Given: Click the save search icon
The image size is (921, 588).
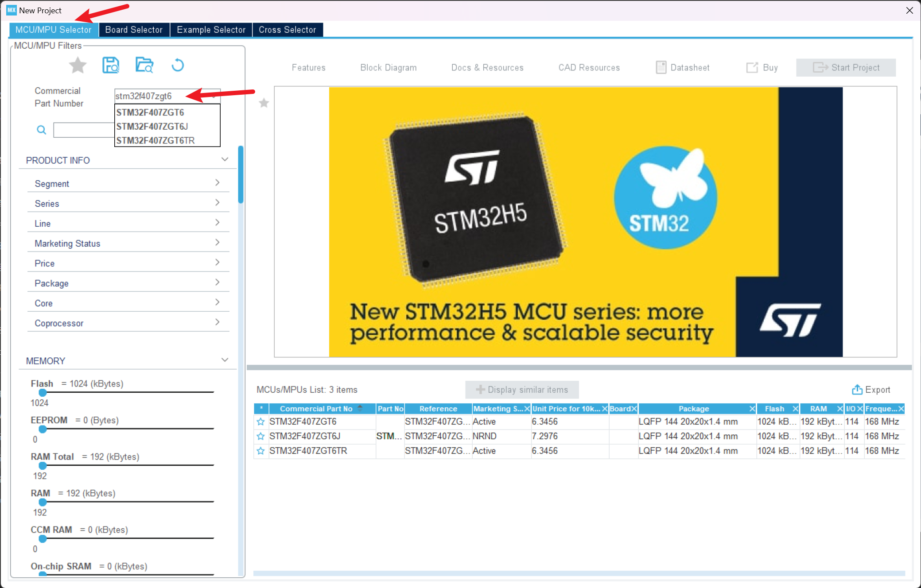Looking at the screenshot, I should coord(111,66).
